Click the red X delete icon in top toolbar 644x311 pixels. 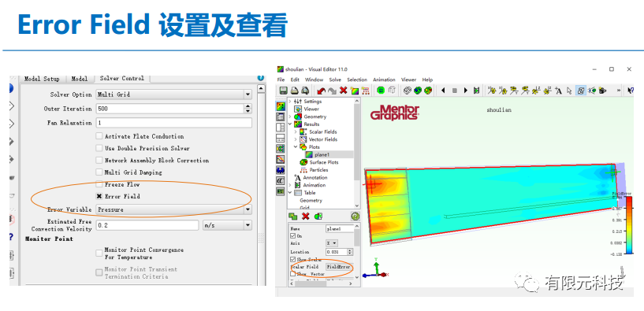click(344, 91)
